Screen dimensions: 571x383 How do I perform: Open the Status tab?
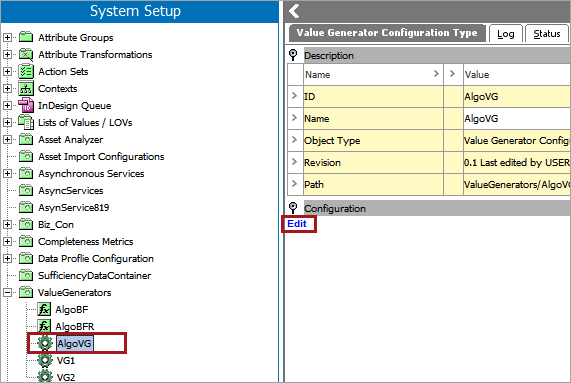pyautogui.click(x=547, y=33)
